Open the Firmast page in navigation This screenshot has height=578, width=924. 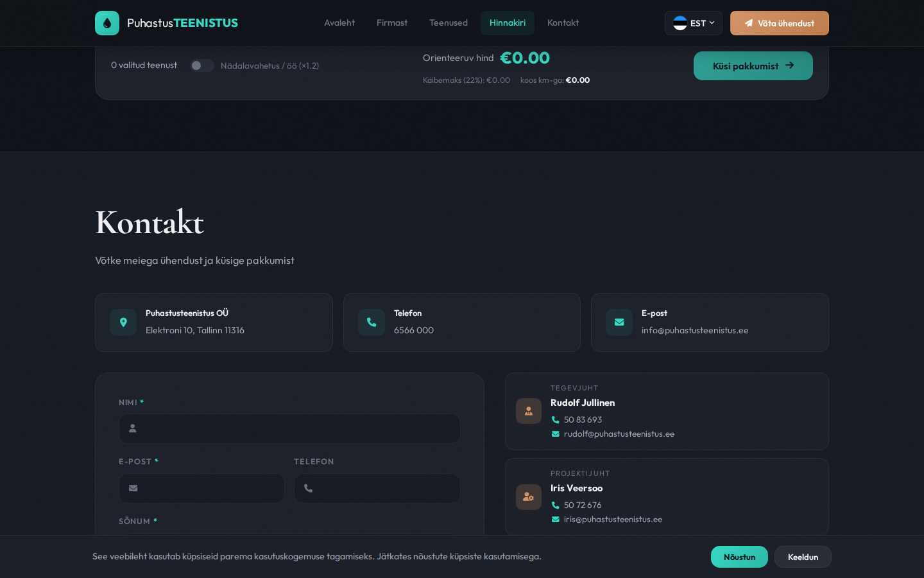point(392,23)
